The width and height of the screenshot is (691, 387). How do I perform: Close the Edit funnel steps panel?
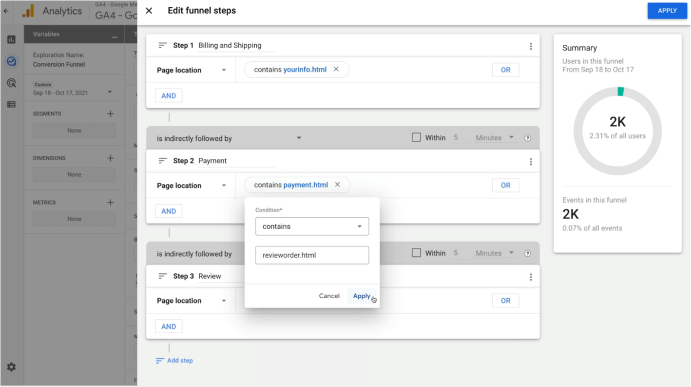tap(149, 11)
